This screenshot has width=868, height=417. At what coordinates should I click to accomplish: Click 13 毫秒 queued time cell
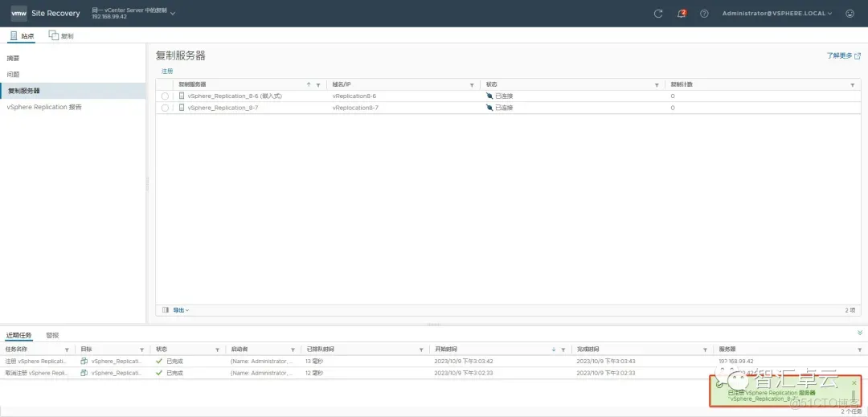click(x=314, y=361)
